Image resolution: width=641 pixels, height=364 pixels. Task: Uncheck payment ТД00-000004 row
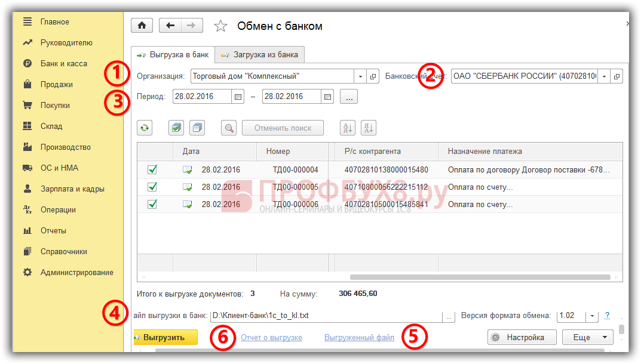coord(152,170)
